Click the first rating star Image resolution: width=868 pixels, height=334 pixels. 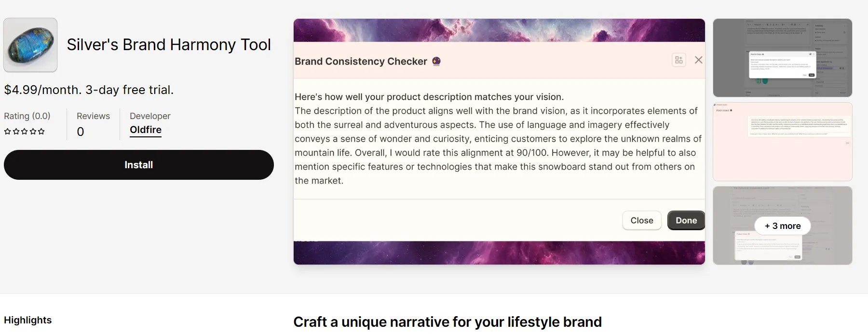[7, 131]
